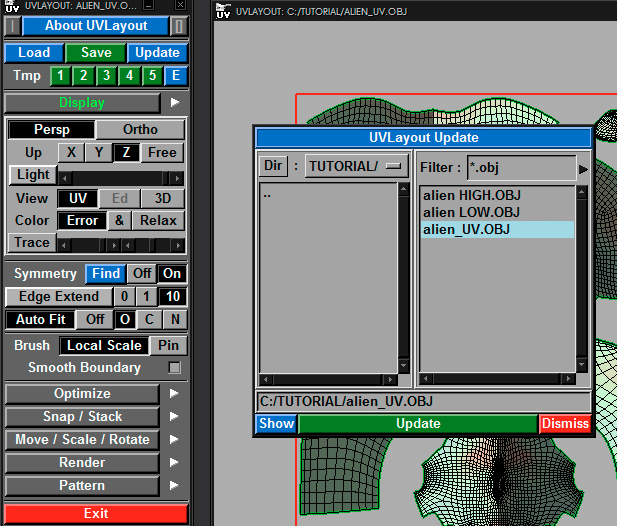Click the Light slider track

[x=120, y=177]
